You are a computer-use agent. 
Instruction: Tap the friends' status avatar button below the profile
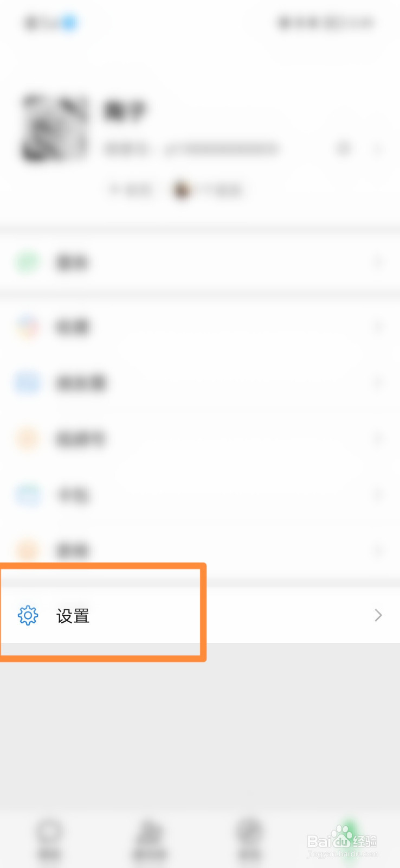click(x=207, y=190)
